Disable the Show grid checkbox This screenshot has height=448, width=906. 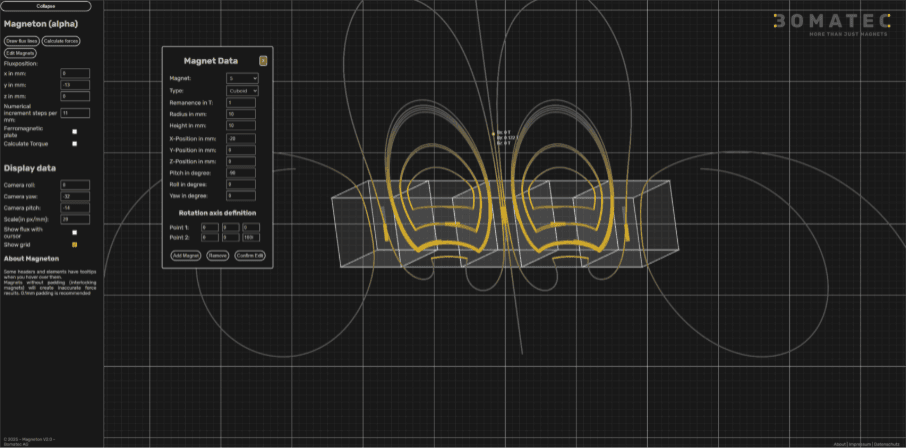click(x=75, y=244)
